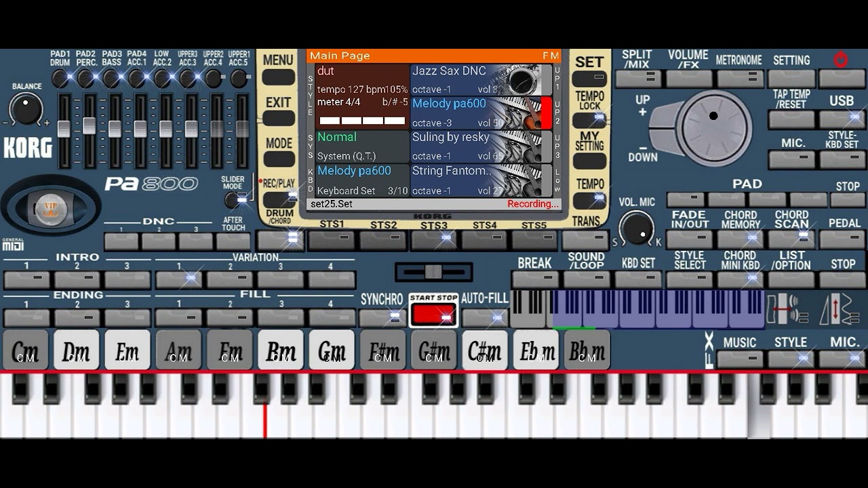Tap the FX MUSIC button
Image resolution: width=868 pixels, height=488 pixels.
(740, 359)
